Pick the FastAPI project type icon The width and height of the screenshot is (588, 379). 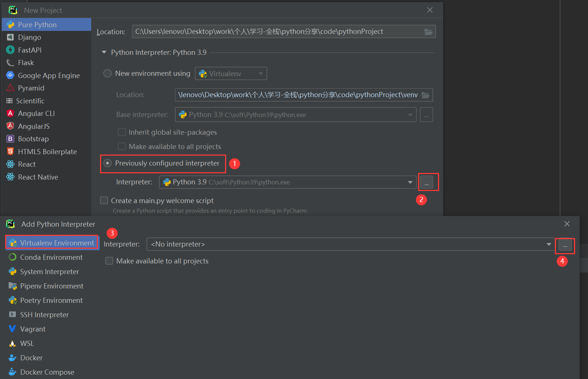10,50
